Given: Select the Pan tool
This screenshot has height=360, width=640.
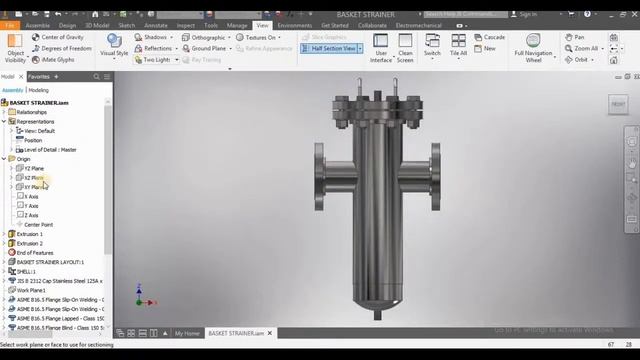Looking at the screenshot, I should (575, 37).
